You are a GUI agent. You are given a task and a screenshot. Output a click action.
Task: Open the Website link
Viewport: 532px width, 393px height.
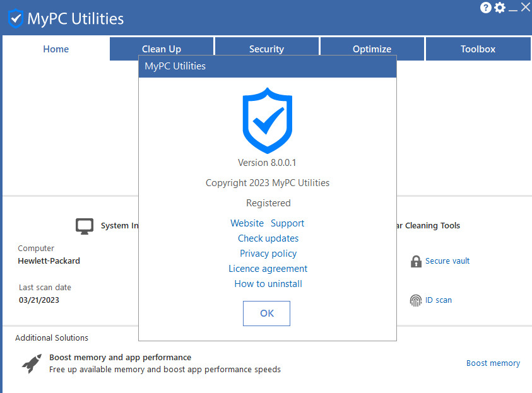(247, 223)
